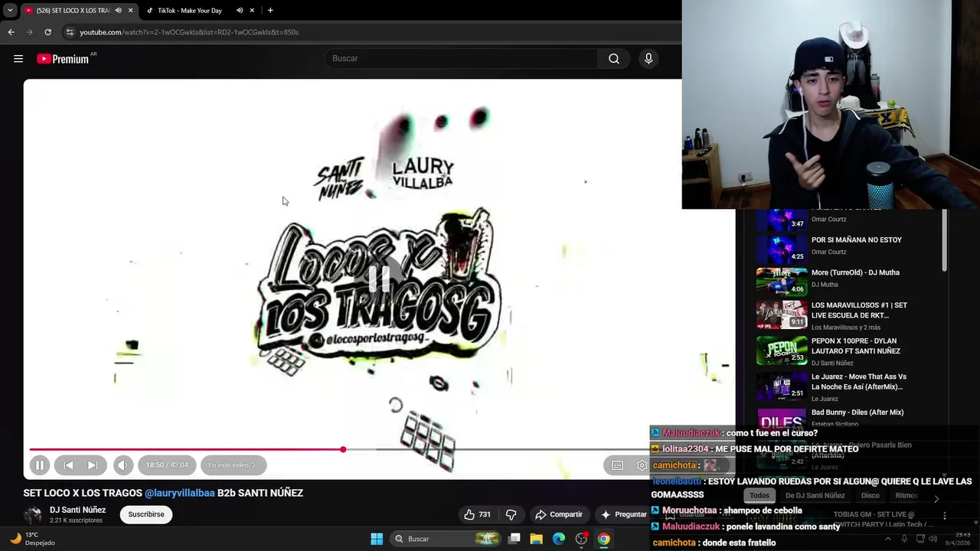Image resolution: width=980 pixels, height=551 pixels.
Task: Mute the TikTok tab via speaker icon
Action: coord(240,11)
